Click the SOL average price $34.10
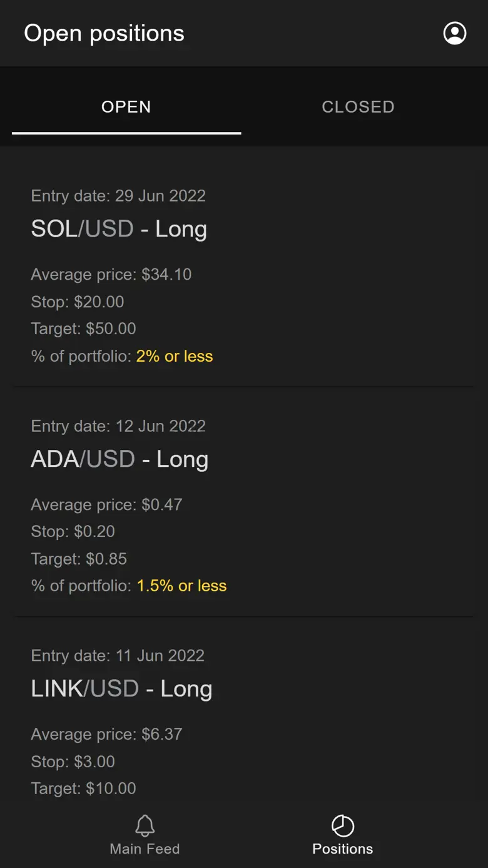The width and height of the screenshot is (488, 868). coord(111,275)
